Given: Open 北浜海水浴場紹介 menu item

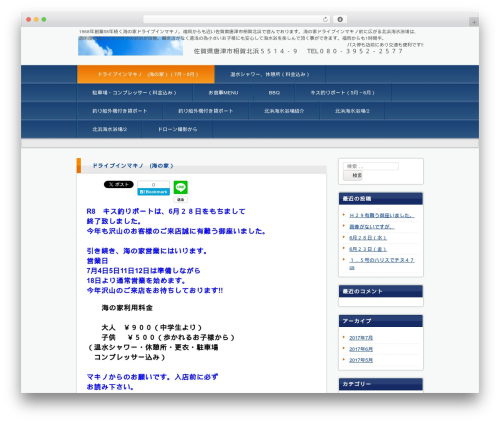Looking at the screenshot, I should 284,111.
